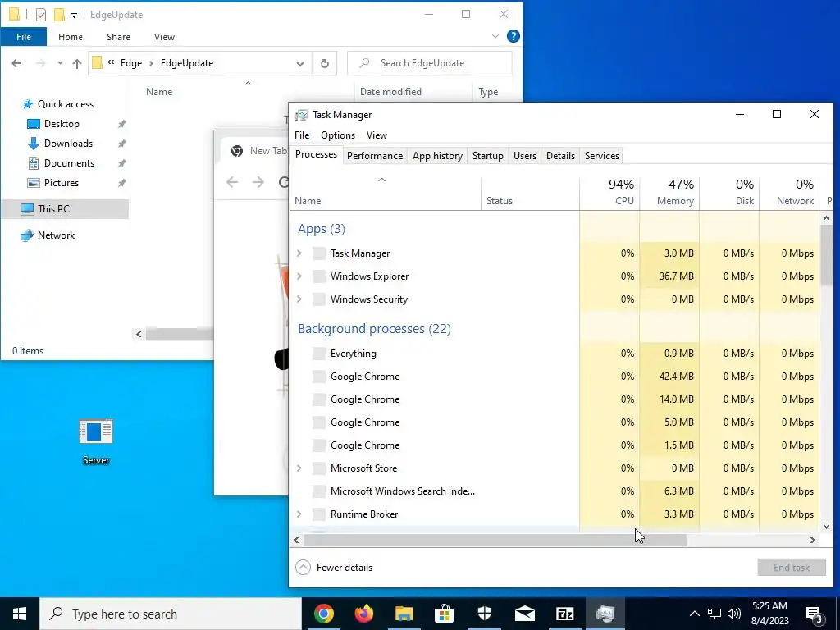Click Everything process icon
The image size is (840, 630).
click(319, 354)
